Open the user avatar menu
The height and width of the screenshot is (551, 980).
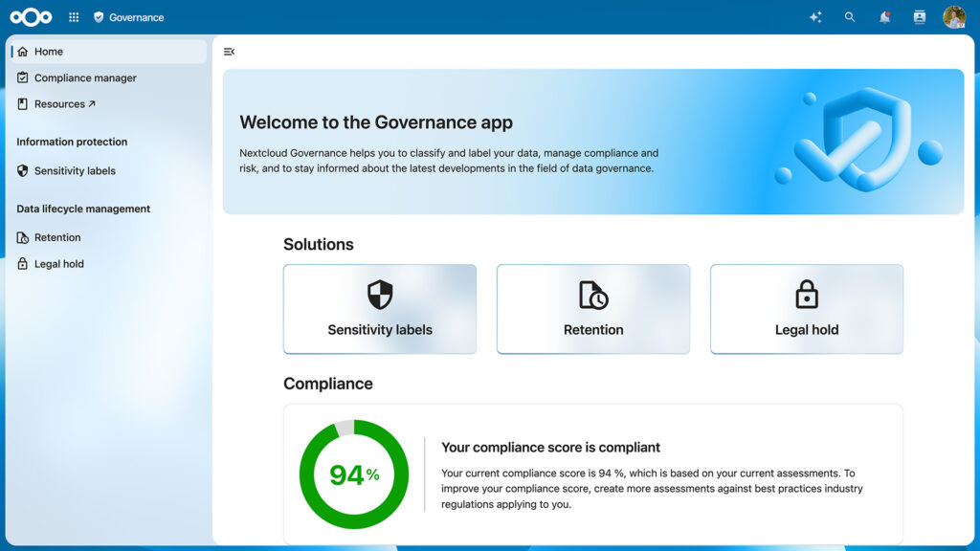tap(954, 17)
